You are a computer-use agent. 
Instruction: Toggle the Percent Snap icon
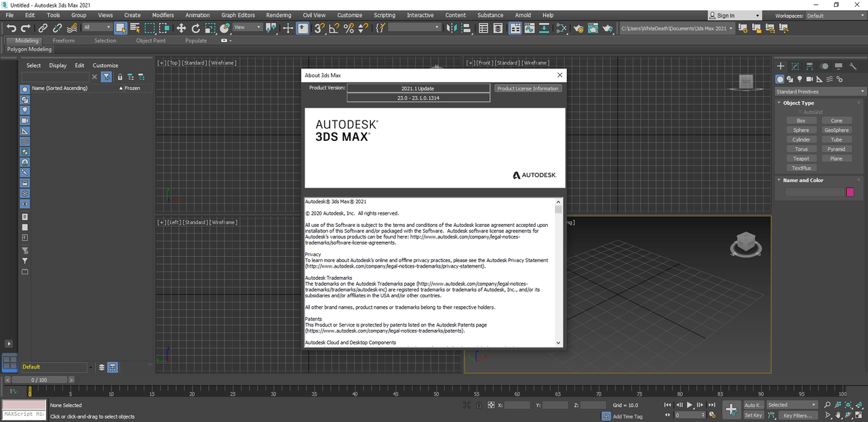[349, 28]
